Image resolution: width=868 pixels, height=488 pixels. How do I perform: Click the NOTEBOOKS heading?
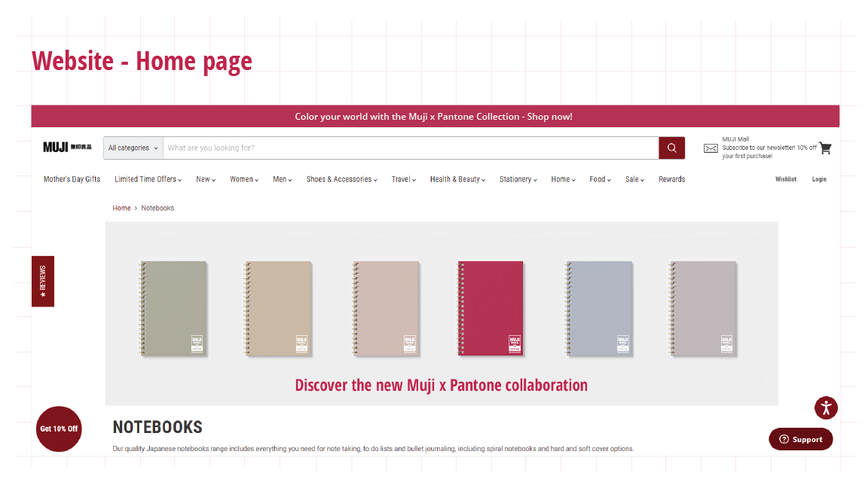click(x=157, y=427)
